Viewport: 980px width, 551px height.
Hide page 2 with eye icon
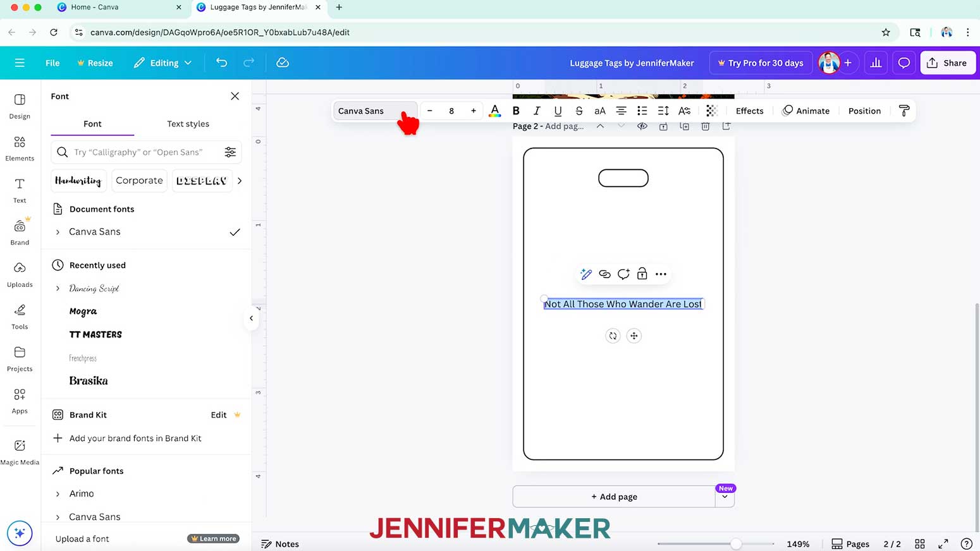642,126
